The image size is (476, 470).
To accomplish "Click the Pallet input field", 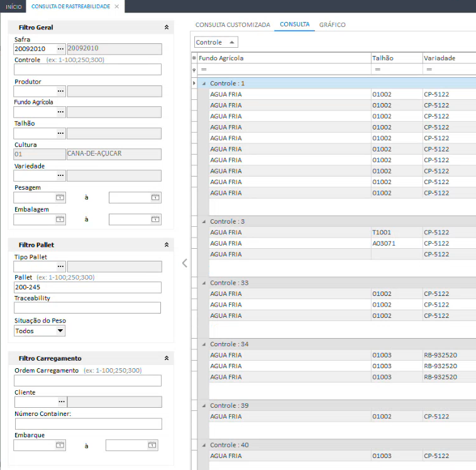I will pyautogui.click(x=87, y=287).
